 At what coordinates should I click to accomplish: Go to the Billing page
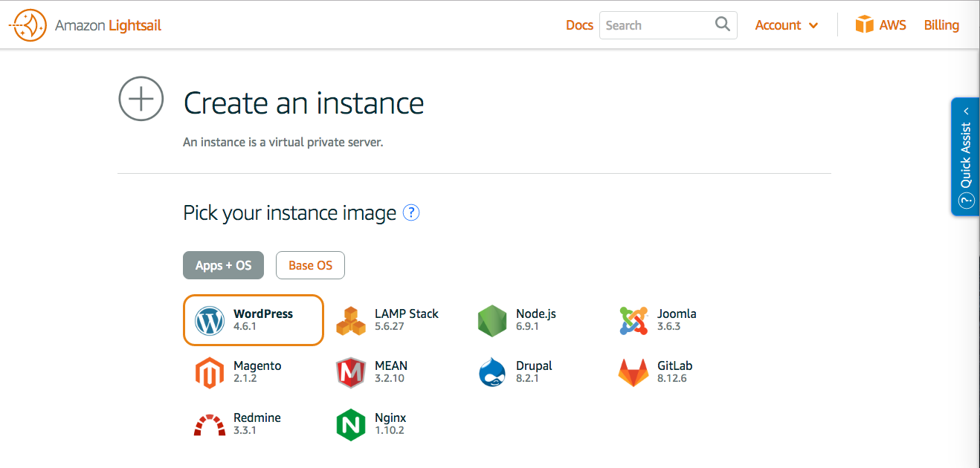941,25
